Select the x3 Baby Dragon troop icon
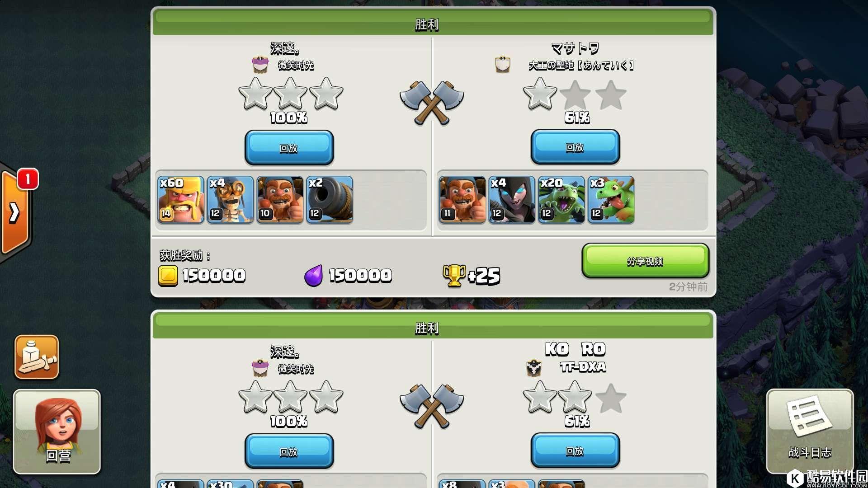This screenshot has height=488, width=868. pos(611,200)
